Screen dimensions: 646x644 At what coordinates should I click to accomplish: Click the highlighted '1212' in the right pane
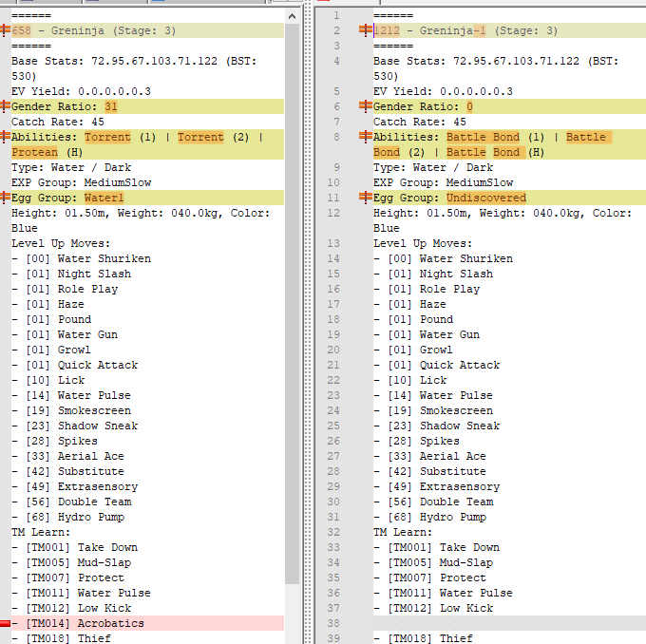click(x=387, y=30)
